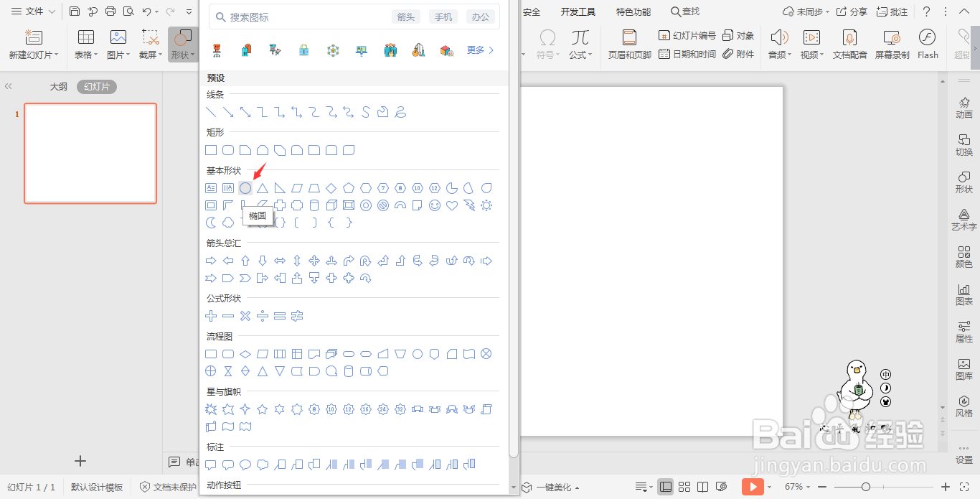Open the 截屏 screenshot tool
The width and height of the screenshot is (980, 499).
click(x=151, y=44)
